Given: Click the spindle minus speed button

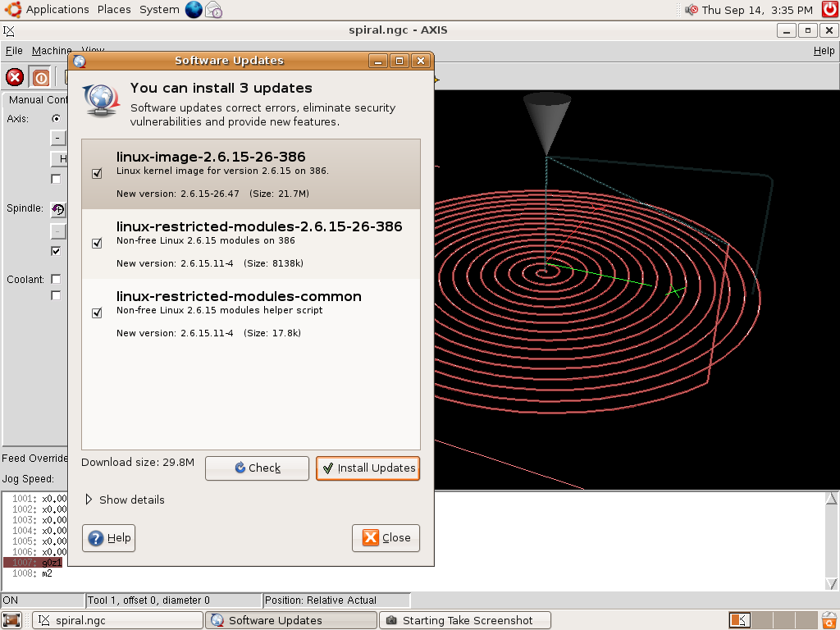Looking at the screenshot, I should click(x=58, y=231).
